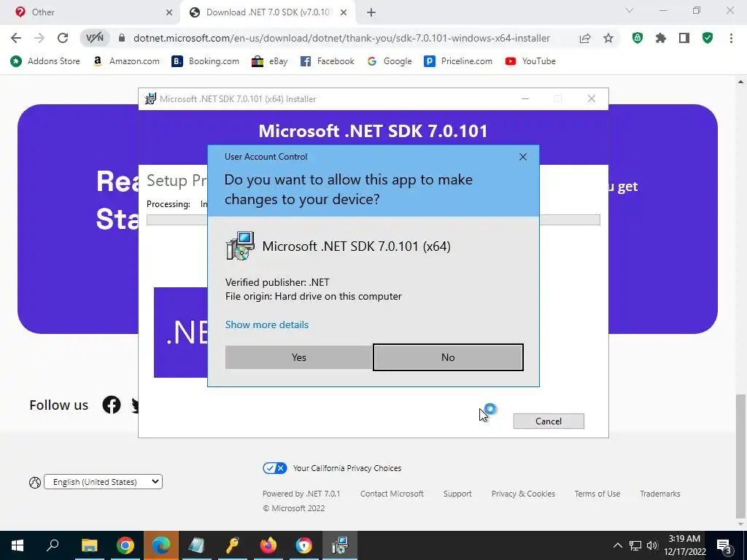Open File Explorer from taskbar
This screenshot has width=747, height=560.
[x=89, y=545]
